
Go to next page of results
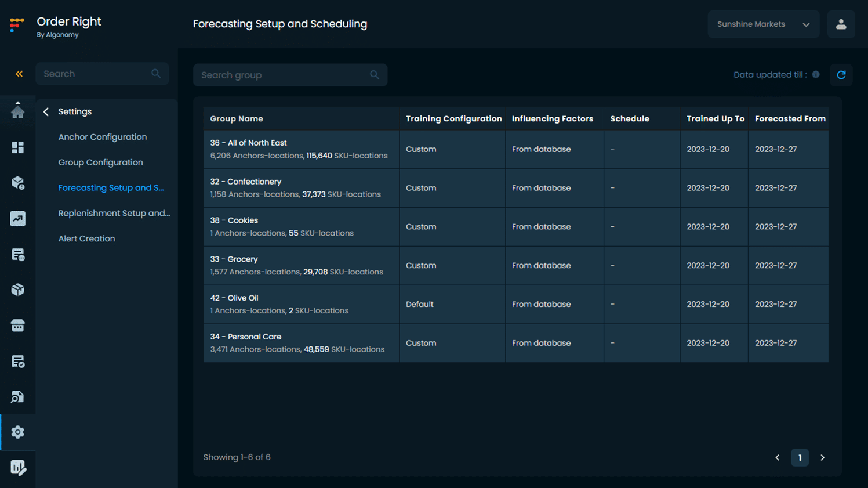[x=822, y=458]
